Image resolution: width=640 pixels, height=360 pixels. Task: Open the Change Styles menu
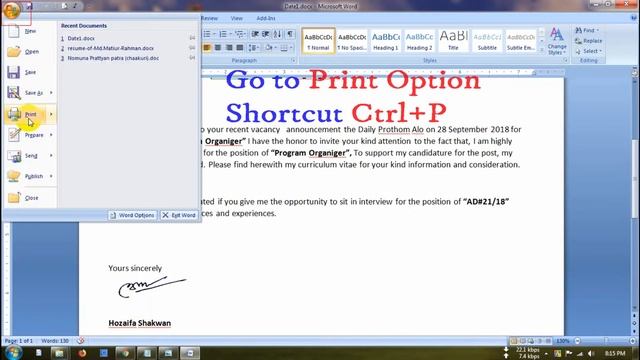click(x=557, y=41)
